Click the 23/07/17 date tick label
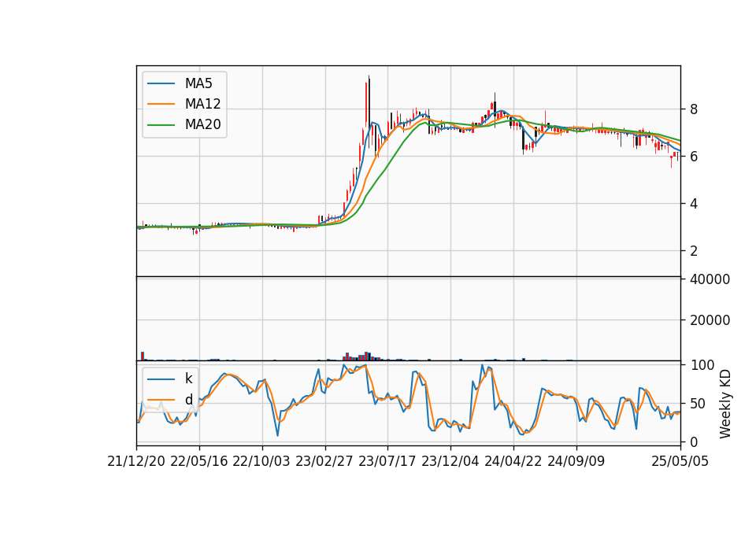The width and height of the screenshot is (756, 543). point(387,461)
